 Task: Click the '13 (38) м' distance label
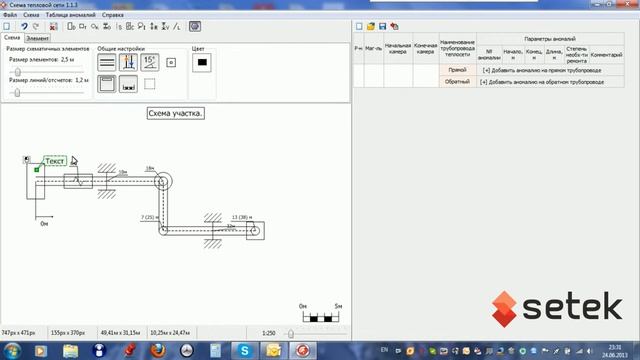pyautogui.click(x=242, y=217)
